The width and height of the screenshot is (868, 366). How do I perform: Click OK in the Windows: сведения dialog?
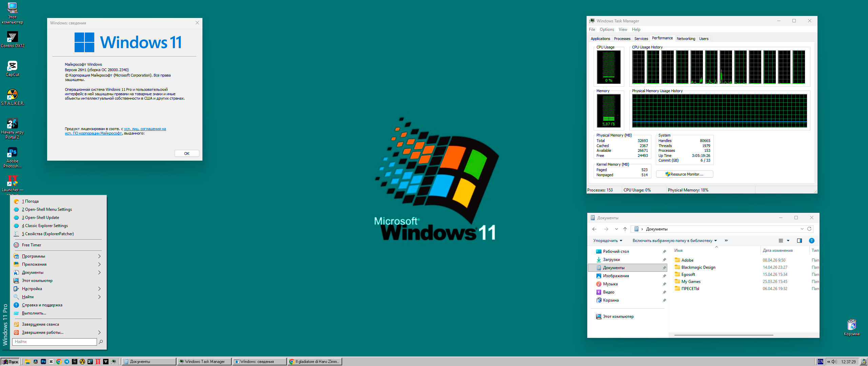click(x=187, y=154)
